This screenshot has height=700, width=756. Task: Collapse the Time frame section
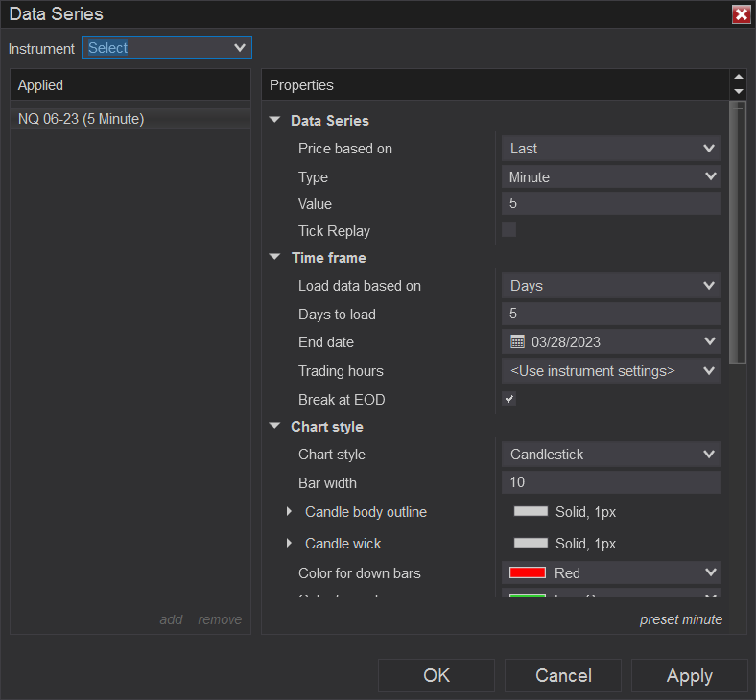tap(275, 258)
